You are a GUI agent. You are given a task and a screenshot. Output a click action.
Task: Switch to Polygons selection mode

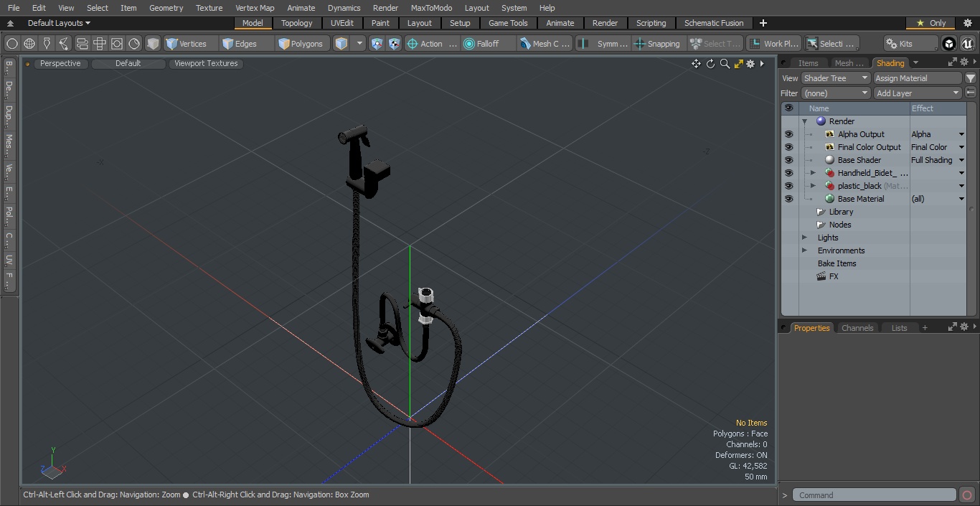[301, 44]
